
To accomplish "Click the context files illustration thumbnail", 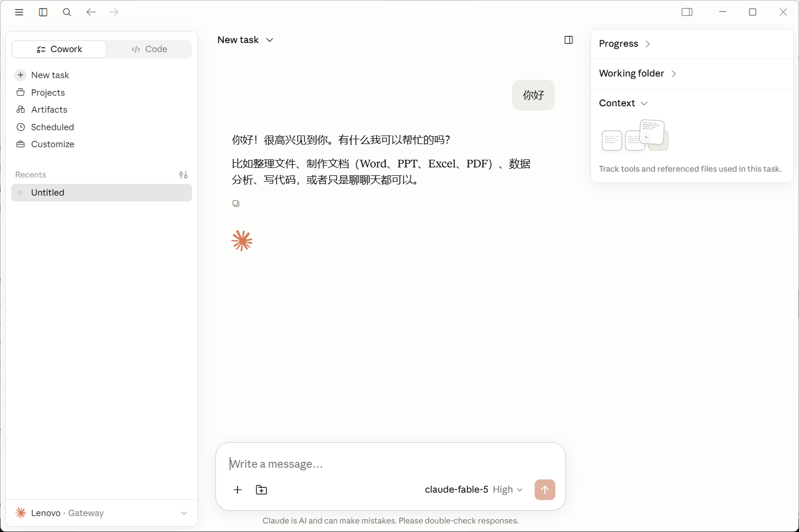I will pos(635,136).
